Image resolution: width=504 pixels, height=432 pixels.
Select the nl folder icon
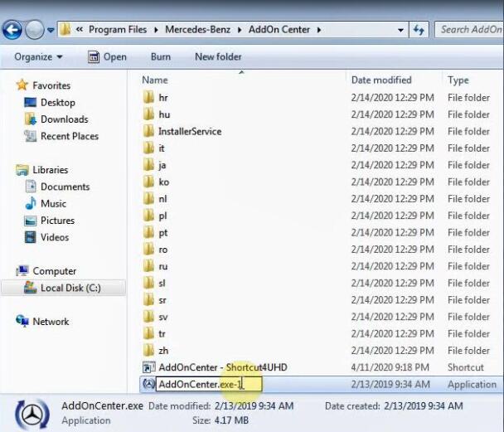[148, 199]
